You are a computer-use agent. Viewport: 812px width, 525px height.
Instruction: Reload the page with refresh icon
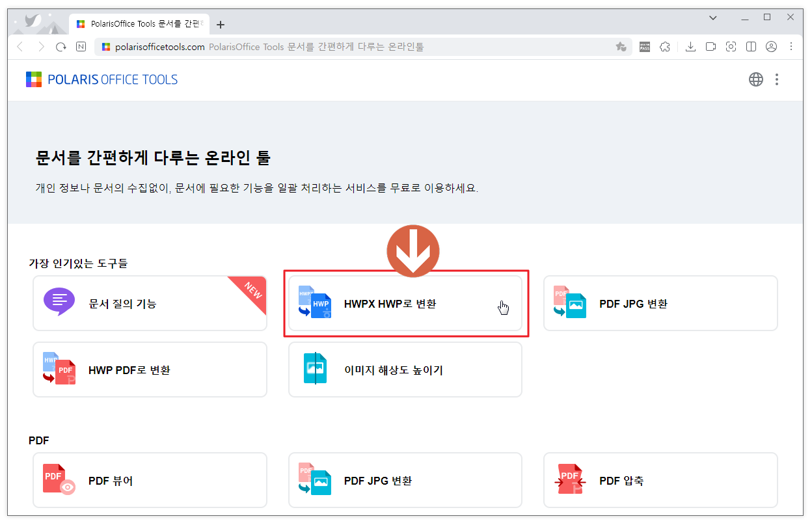coord(61,46)
